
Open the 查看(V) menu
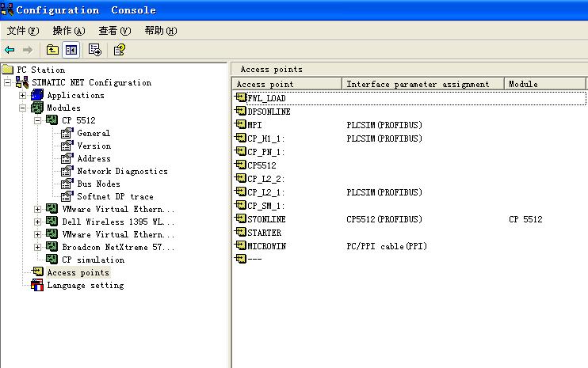point(115,31)
